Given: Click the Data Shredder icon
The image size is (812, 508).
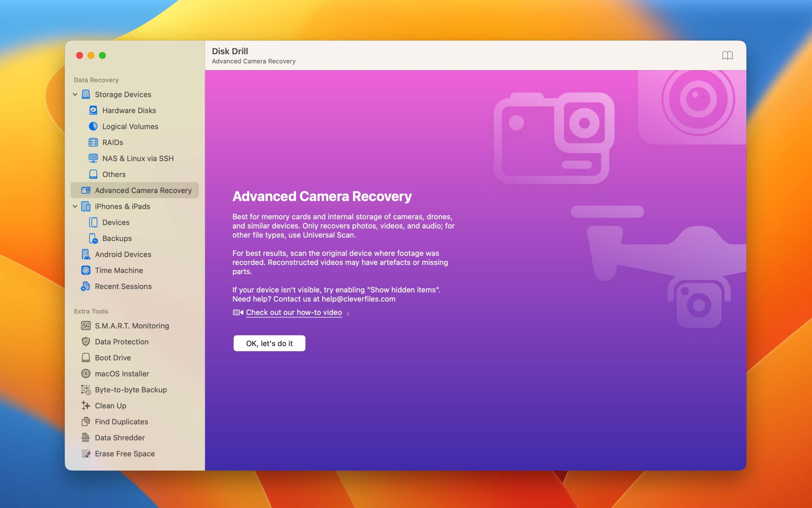Looking at the screenshot, I should point(86,438).
